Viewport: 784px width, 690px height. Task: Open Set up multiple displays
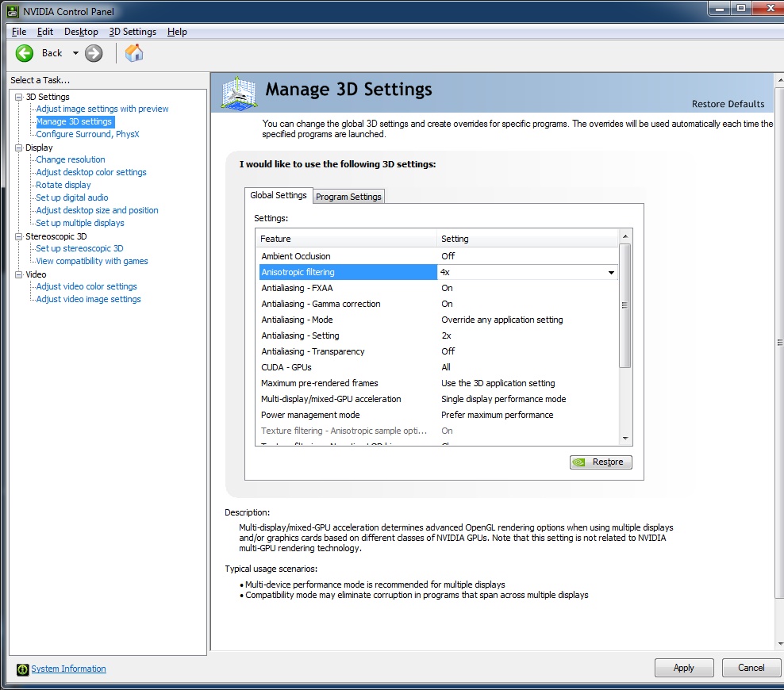coord(80,223)
